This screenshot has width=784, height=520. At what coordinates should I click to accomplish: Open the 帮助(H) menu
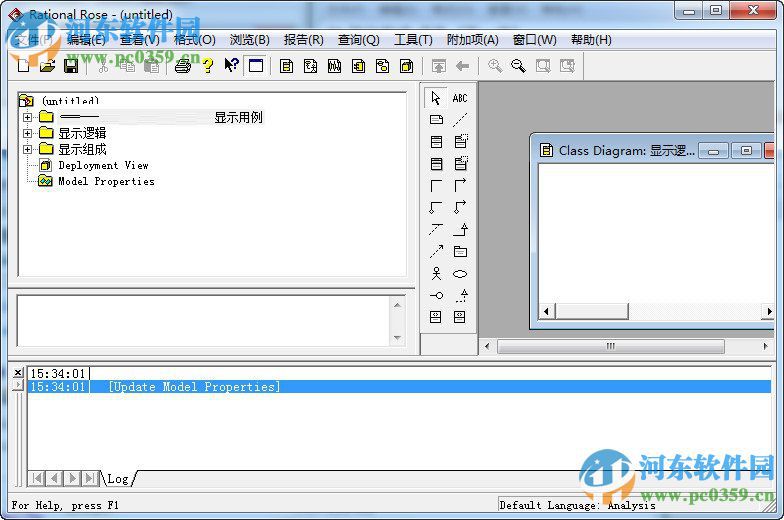click(592, 40)
